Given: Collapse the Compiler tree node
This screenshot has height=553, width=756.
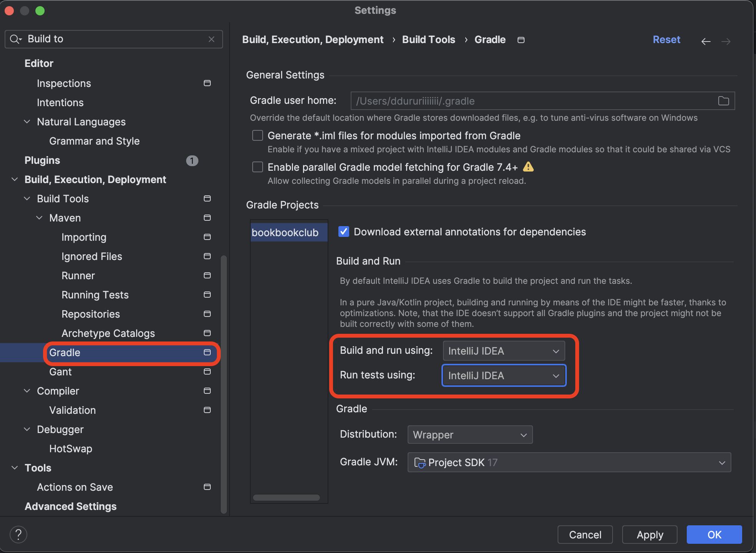Looking at the screenshot, I should tap(27, 391).
